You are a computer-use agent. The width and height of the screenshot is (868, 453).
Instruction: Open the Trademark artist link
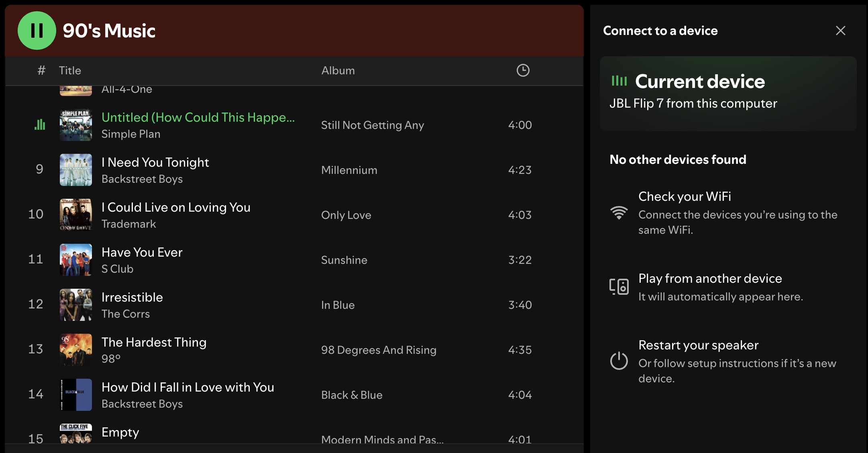tap(128, 224)
